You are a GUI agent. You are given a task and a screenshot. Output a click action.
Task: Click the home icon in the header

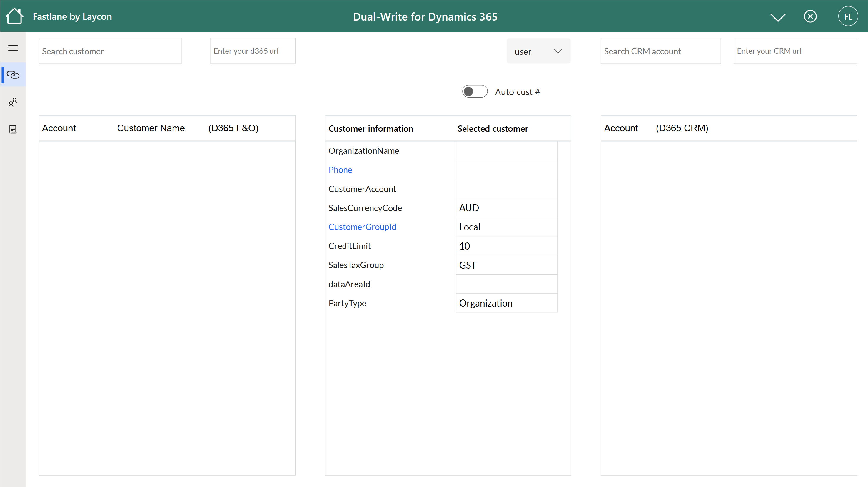(14, 16)
